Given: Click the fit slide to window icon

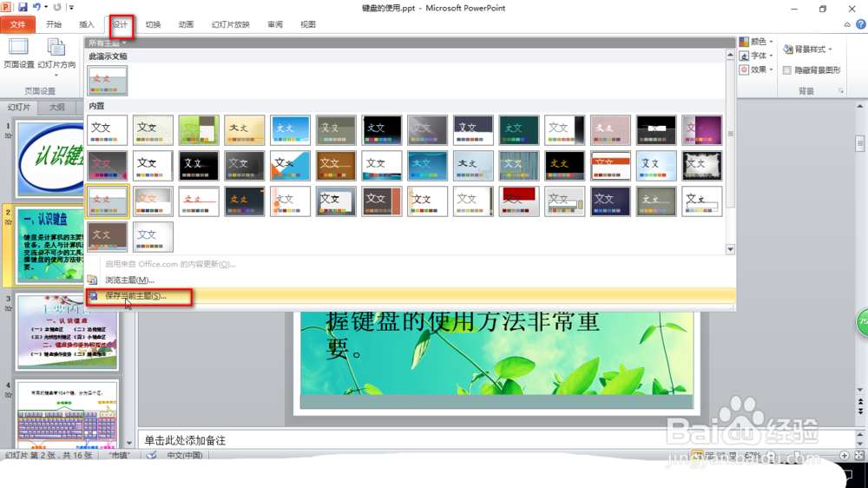Looking at the screenshot, I should (859, 455).
